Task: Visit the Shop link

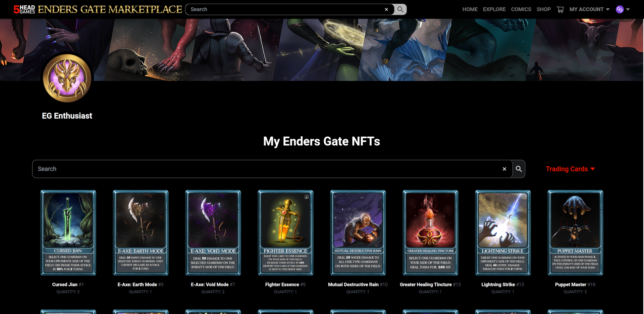Action: (543, 9)
